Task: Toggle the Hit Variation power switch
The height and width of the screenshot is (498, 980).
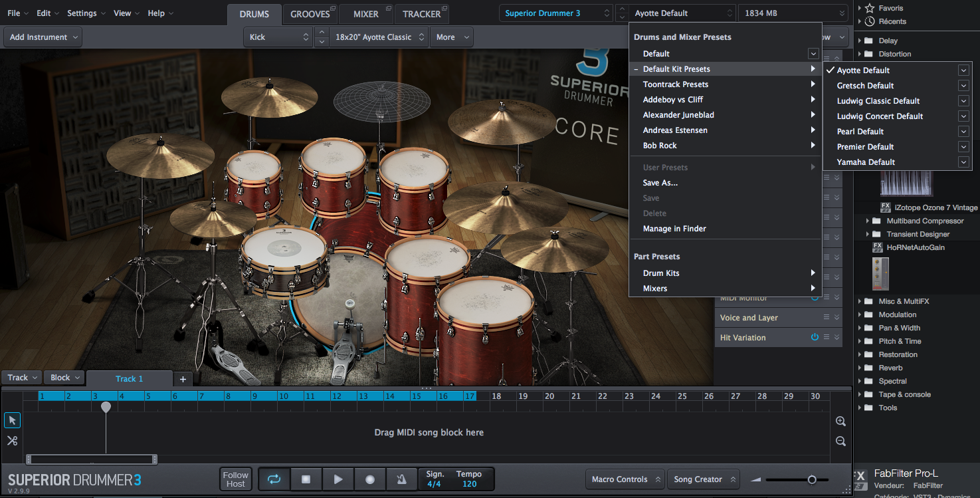Action: pyautogui.click(x=815, y=337)
